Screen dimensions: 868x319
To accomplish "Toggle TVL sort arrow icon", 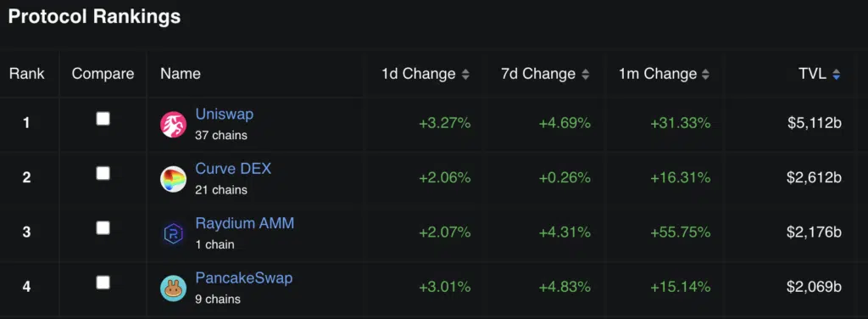I will point(836,74).
